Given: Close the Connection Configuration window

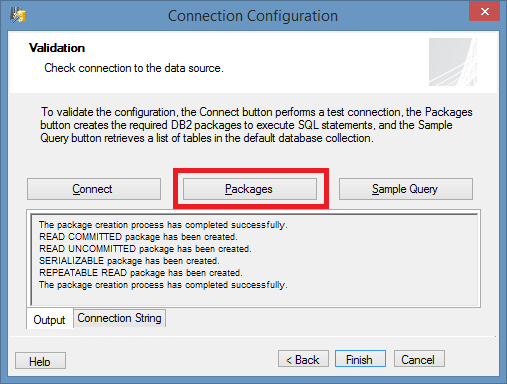Looking at the screenshot, I should (484, 12).
